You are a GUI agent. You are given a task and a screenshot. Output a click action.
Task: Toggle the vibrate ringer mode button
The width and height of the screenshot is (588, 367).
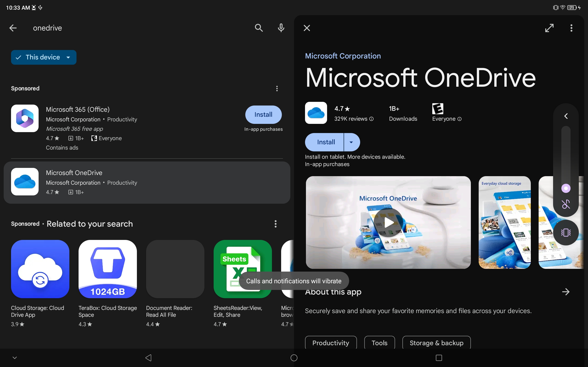566,233
